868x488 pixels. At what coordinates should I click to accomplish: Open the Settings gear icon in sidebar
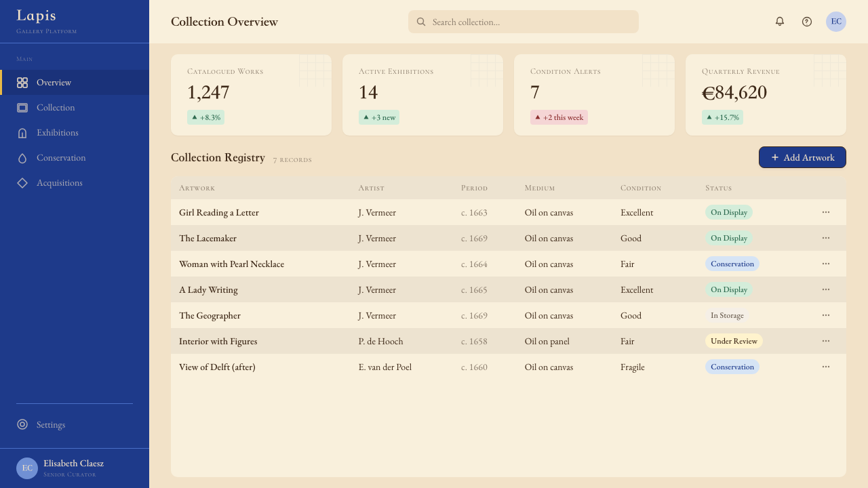pyautogui.click(x=22, y=424)
